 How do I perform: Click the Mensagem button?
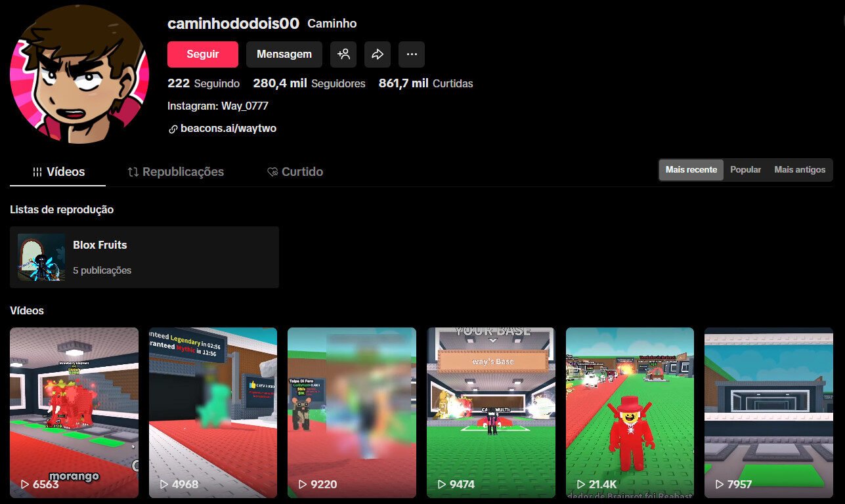284,54
